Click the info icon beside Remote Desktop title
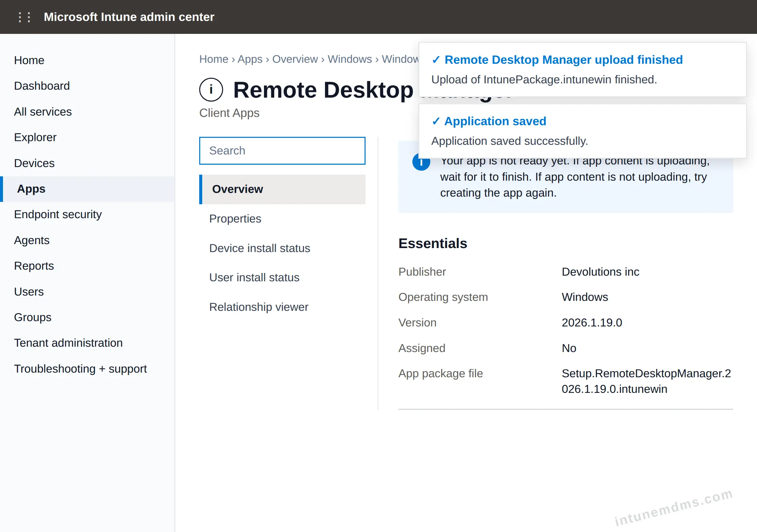 pos(211,90)
